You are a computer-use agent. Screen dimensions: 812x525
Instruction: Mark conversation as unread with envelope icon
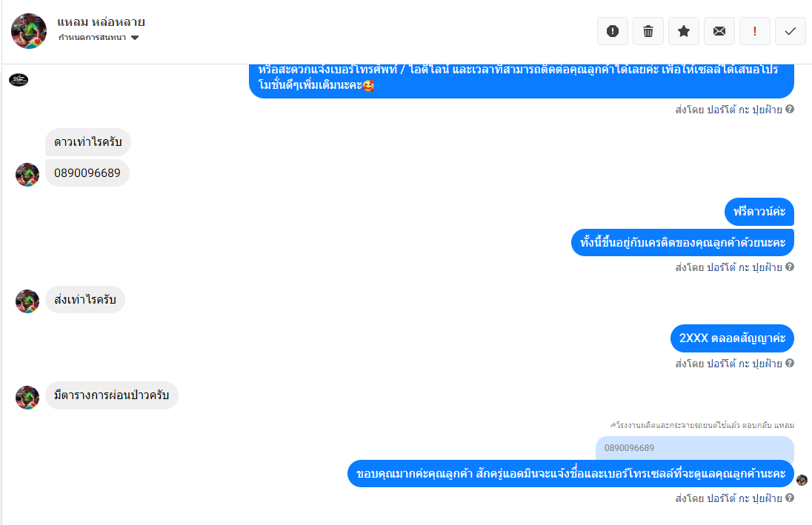pos(719,31)
